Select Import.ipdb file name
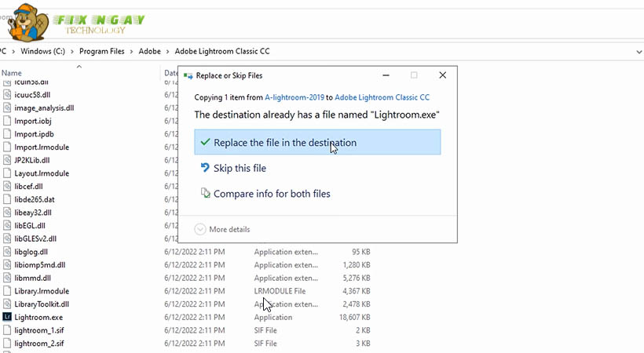 [34, 134]
